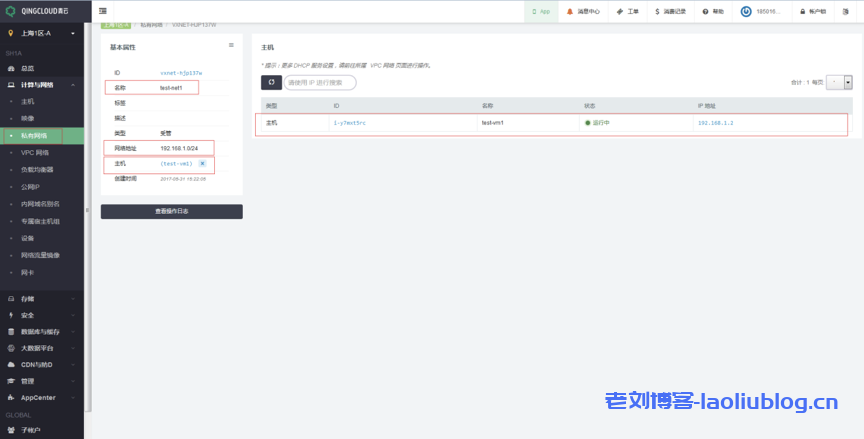This screenshot has width=864, height=439.
Task: Toggle the sidebar hamburger menu icon
Action: click(104, 11)
